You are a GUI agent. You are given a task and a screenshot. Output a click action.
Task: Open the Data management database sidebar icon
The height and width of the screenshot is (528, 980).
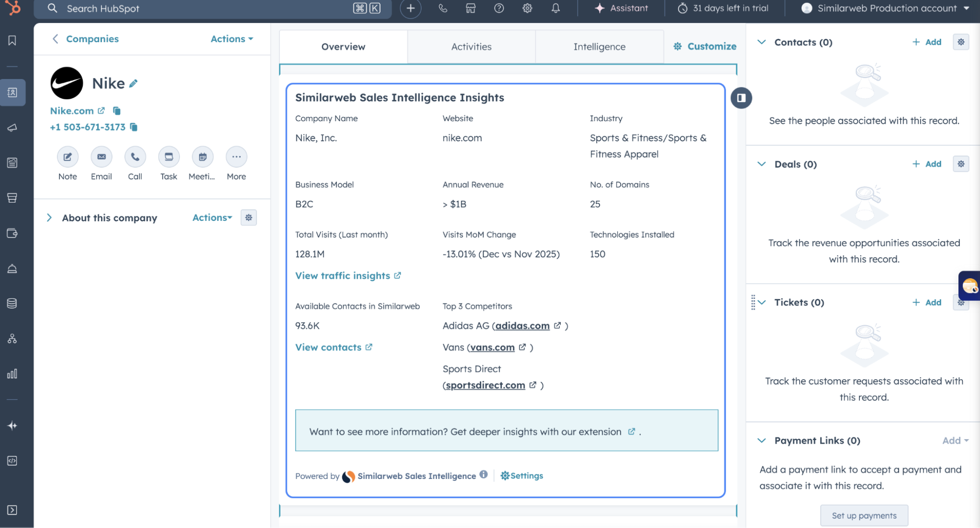pos(12,303)
